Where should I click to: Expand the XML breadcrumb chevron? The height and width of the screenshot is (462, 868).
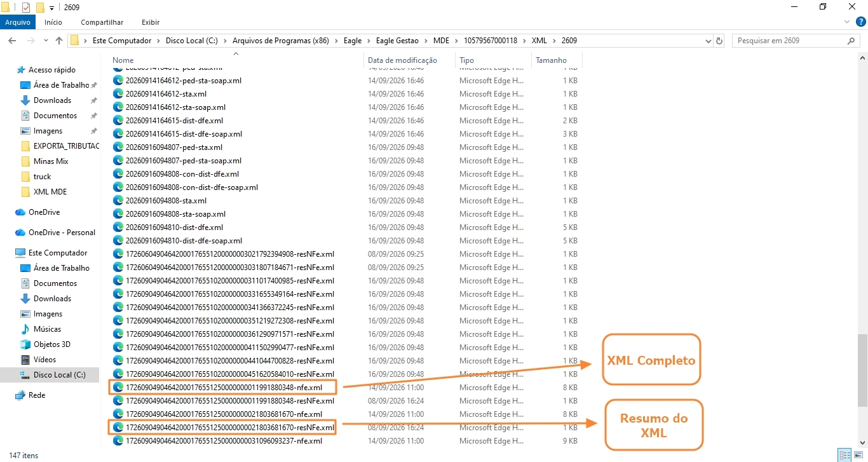554,41
